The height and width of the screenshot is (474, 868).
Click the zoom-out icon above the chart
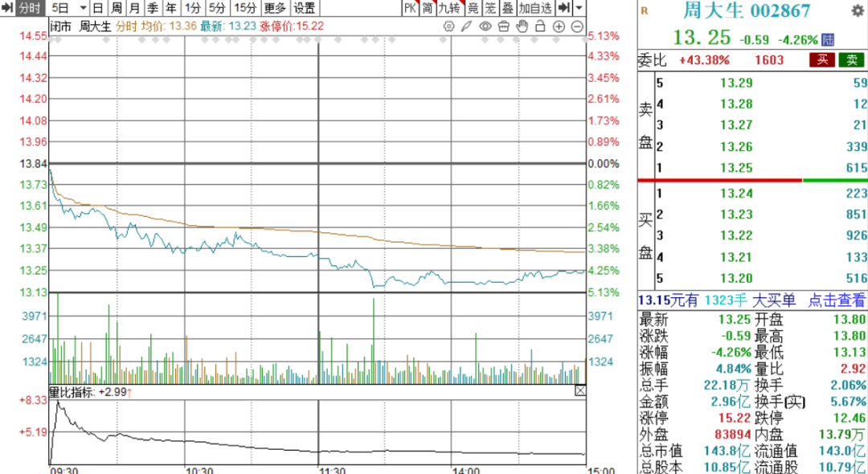[x=577, y=27]
